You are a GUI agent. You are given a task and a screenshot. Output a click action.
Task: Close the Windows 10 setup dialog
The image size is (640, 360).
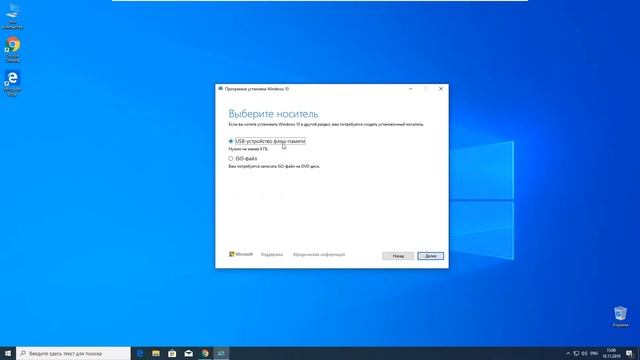tap(441, 89)
